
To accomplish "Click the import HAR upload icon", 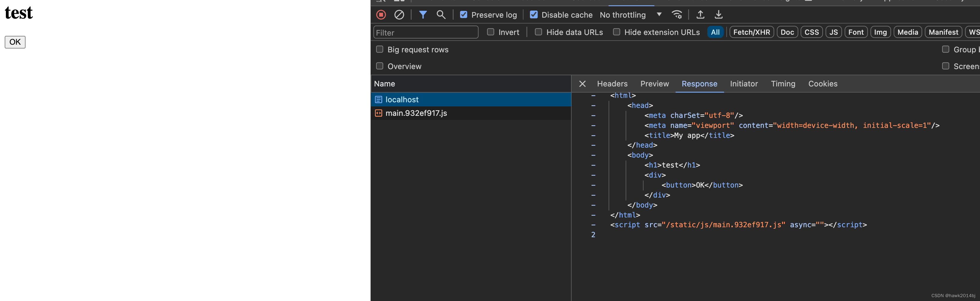I will pyautogui.click(x=701, y=15).
